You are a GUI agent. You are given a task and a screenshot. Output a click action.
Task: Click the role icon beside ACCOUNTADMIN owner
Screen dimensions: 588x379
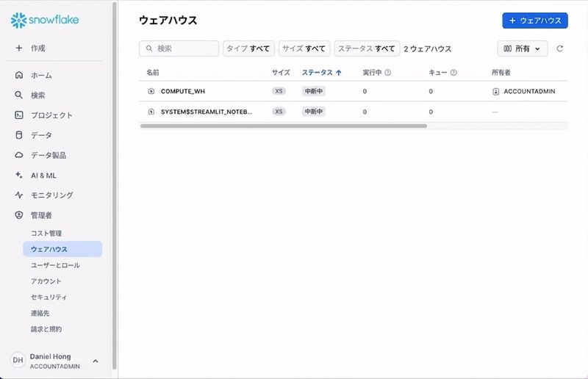495,92
